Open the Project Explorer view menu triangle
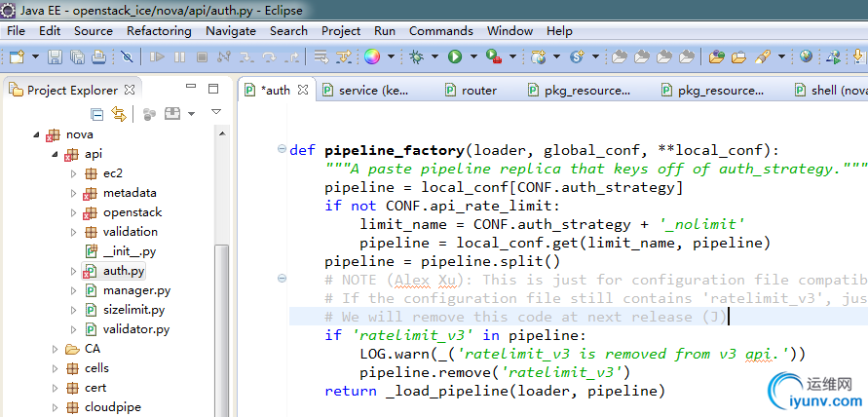868x417 pixels. pos(216,112)
